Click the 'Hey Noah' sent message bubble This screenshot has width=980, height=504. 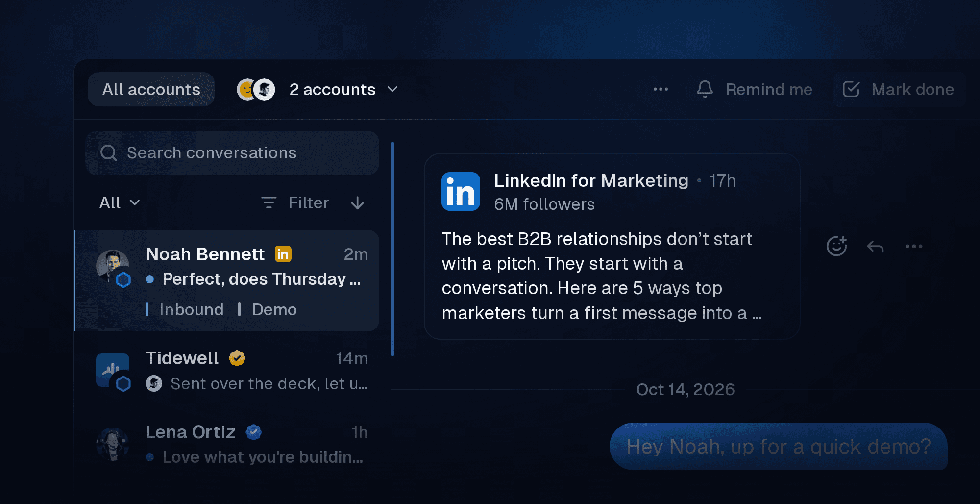[778, 447]
